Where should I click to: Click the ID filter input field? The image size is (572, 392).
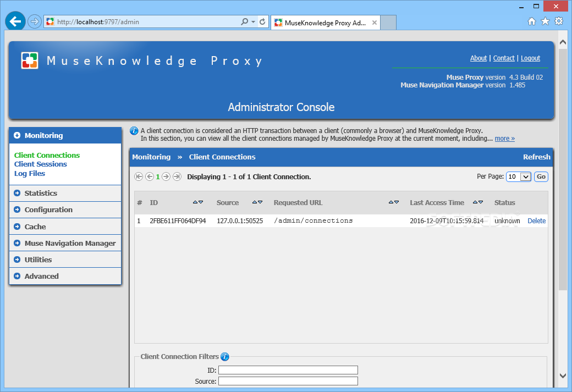click(x=288, y=370)
